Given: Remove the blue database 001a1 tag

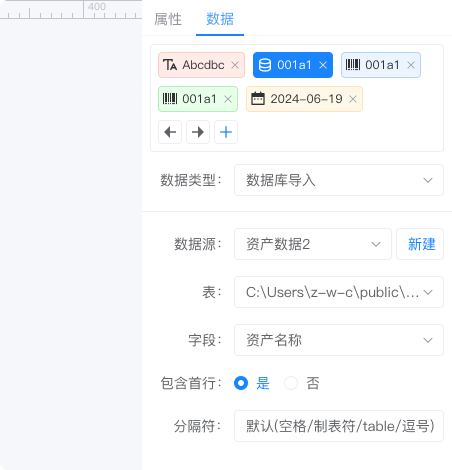Looking at the screenshot, I should click(323, 65).
